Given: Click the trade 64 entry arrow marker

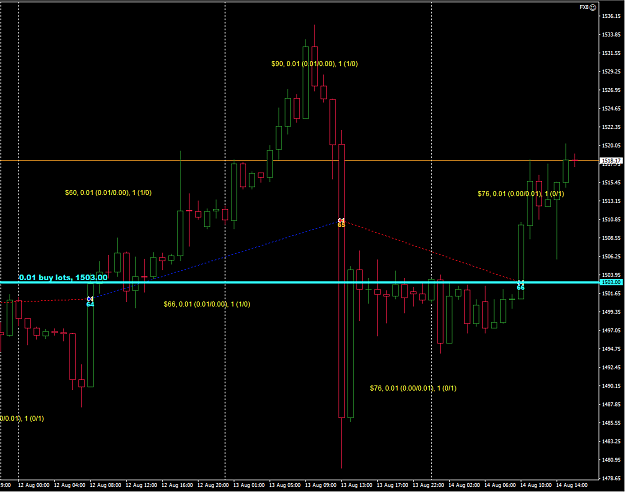Looking at the screenshot, I should point(90,301).
